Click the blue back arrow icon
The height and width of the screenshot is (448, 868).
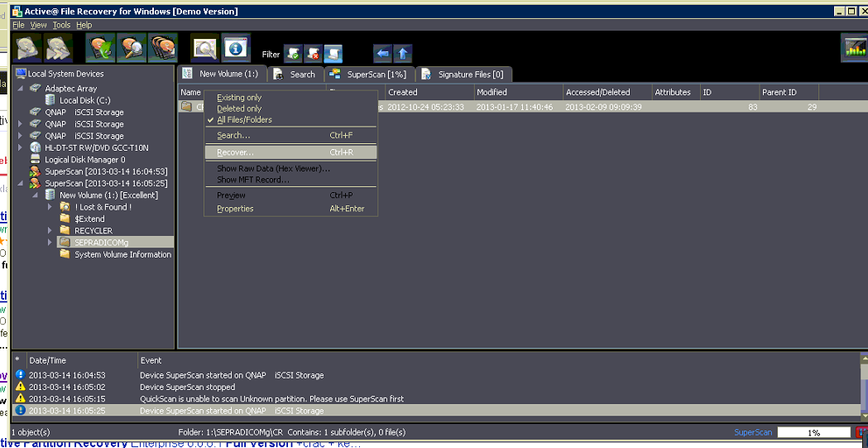381,54
